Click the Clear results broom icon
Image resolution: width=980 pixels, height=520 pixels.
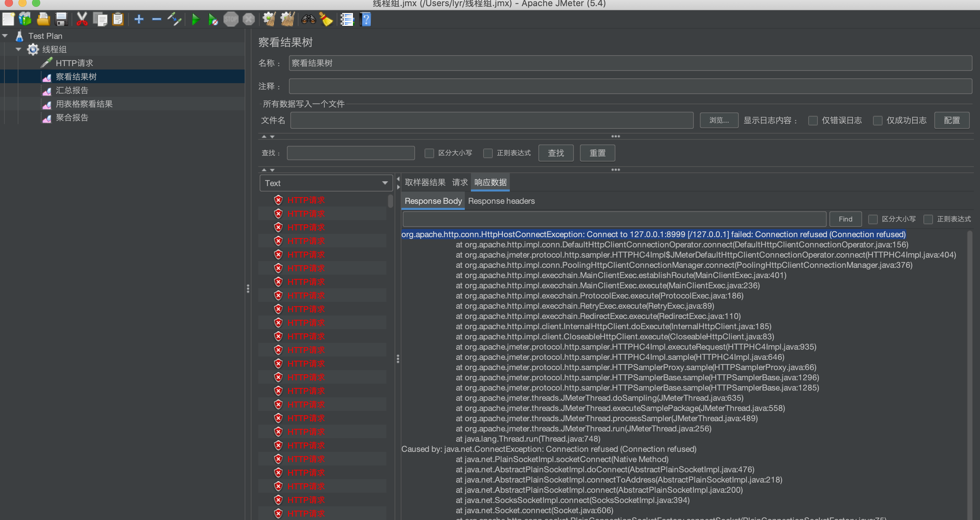click(269, 19)
